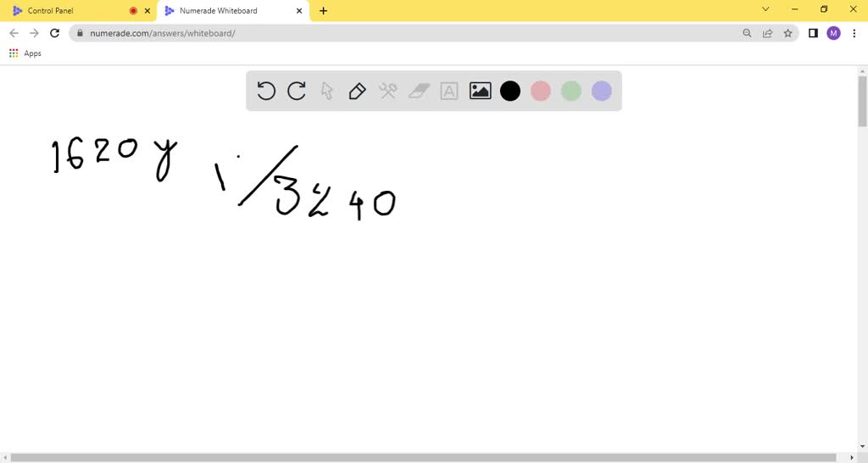Open the Chrome three-dot menu
This screenshot has height=463, width=868.
(854, 33)
